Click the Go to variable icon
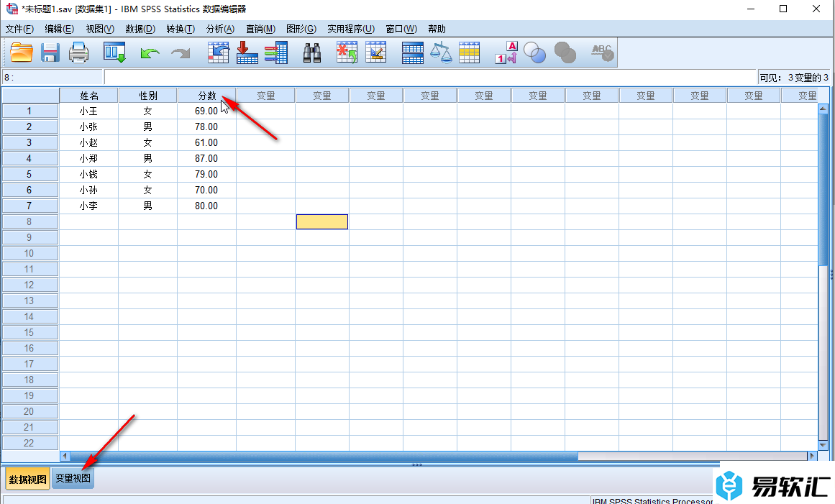Image resolution: width=835 pixels, height=504 pixels. point(247,52)
